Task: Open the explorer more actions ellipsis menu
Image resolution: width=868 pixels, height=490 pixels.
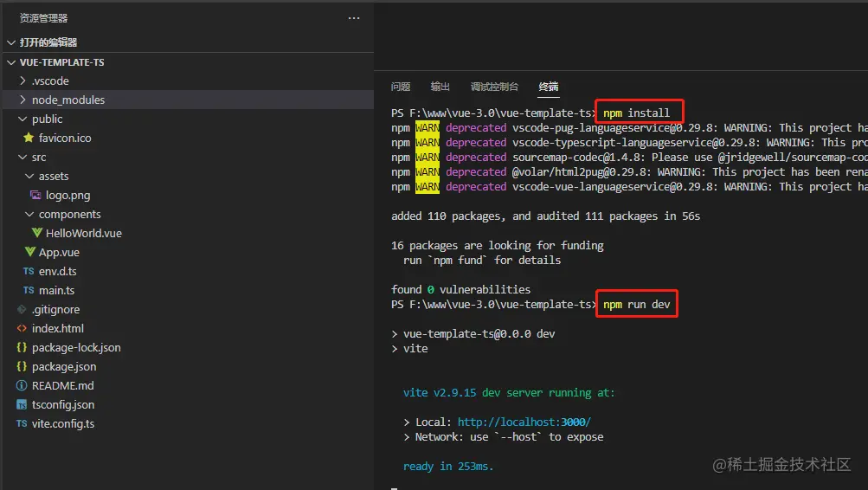Action: (x=354, y=18)
